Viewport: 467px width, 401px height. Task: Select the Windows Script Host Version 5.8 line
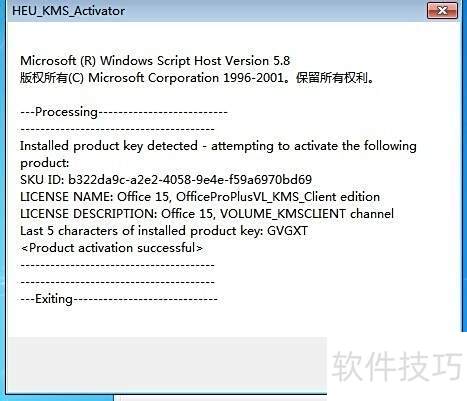155,61
